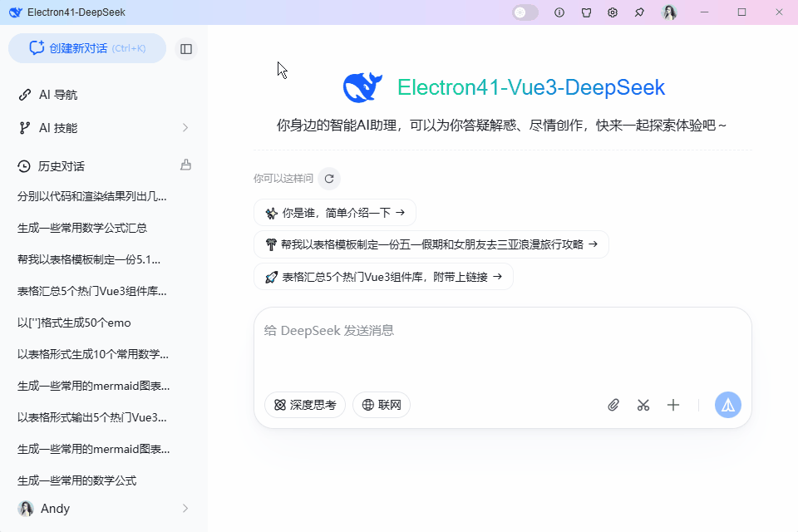Enable 联网 web search mode

coord(382,405)
